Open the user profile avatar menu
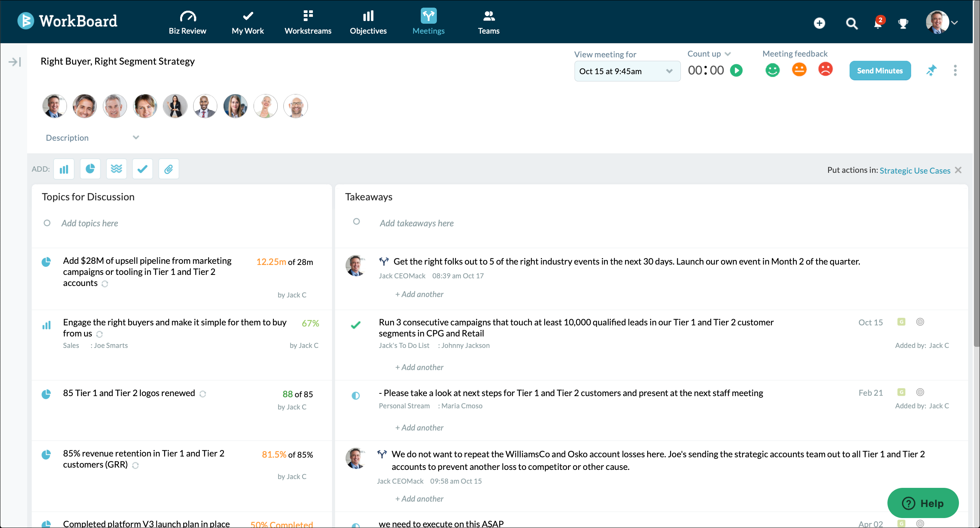The height and width of the screenshot is (528, 980). tap(941, 22)
